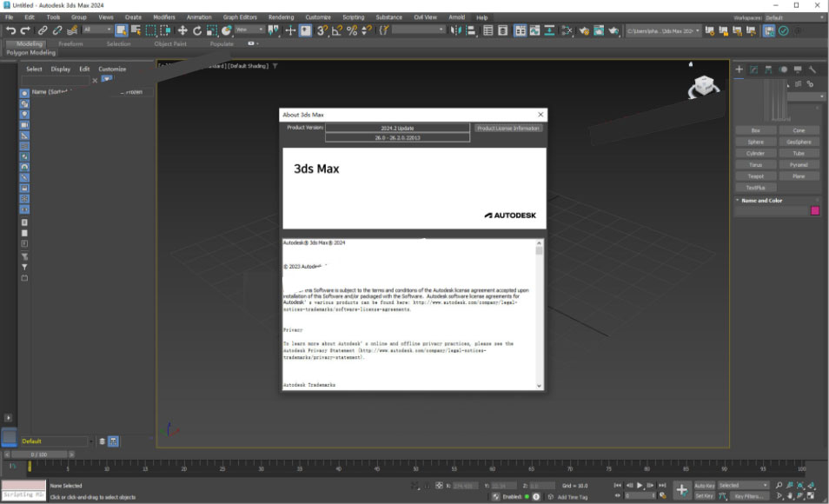Choose the Rectangular Selection Region tool
Viewport: 829px width, 504px height.
click(x=150, y=30)
